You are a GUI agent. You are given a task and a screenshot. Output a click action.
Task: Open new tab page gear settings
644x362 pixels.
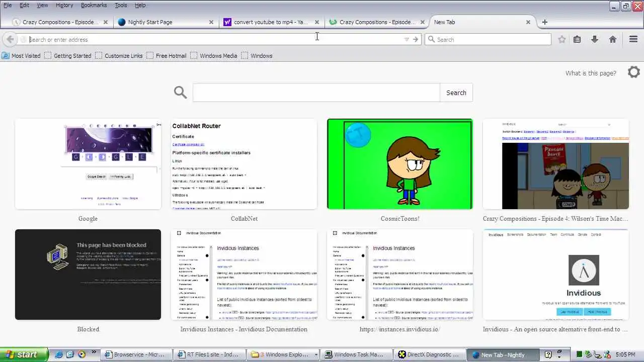click(x=634, y=72)
